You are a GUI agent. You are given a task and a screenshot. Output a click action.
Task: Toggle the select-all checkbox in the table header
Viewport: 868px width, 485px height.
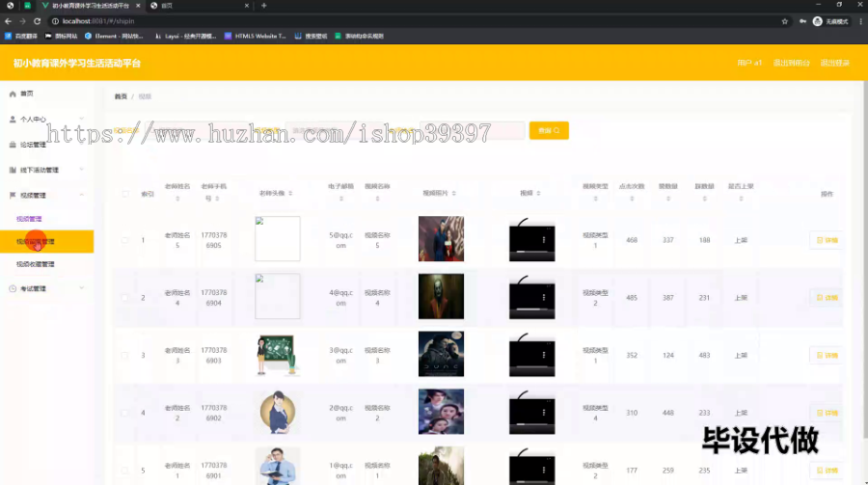(x=125, y=194)
